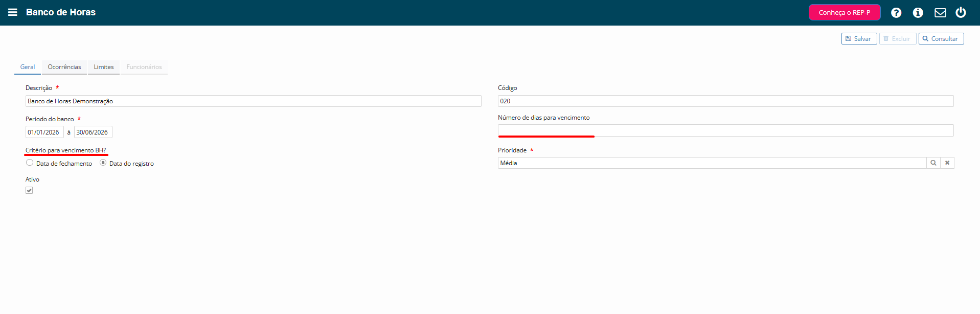Image resolution: width=980 pixels, height=314 pixels.
Task: Click the Banco de Horas page title
Action: tap(61, 12)
